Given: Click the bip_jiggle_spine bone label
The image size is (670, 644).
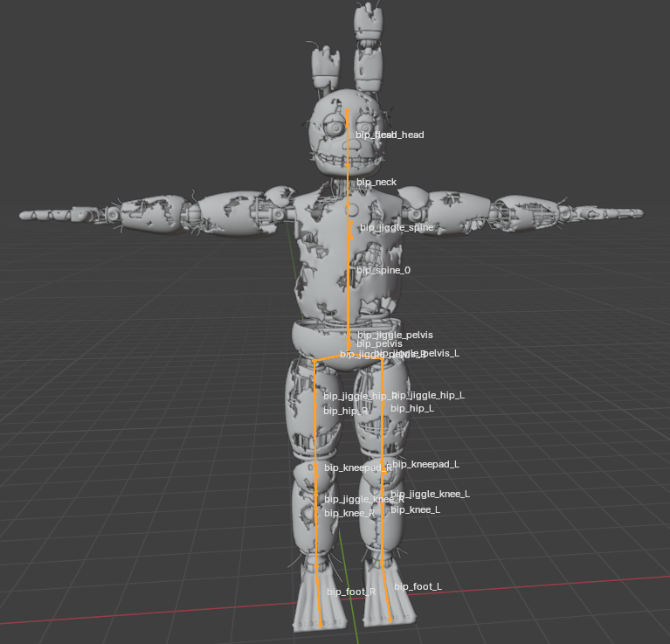Looking at the screenshot, I should click(x=397, y=227).
